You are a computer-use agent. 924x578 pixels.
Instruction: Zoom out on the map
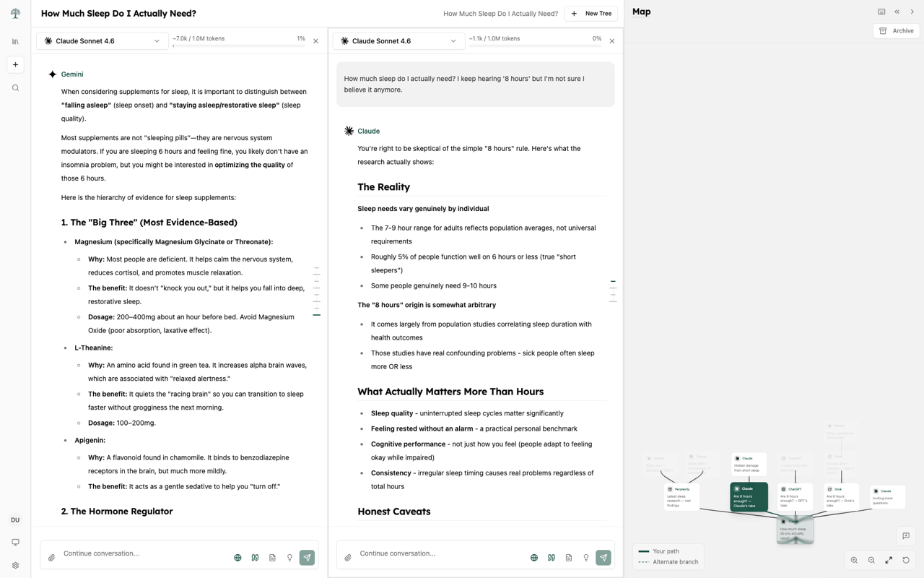click(871, 560)
